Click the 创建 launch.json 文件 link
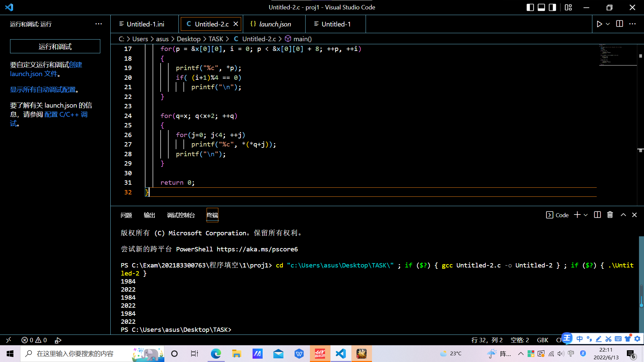The image size is (644, 362). coord(46,69)
